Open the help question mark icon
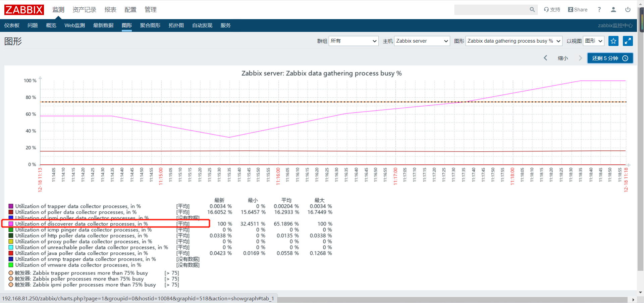 tap(599, 10)
